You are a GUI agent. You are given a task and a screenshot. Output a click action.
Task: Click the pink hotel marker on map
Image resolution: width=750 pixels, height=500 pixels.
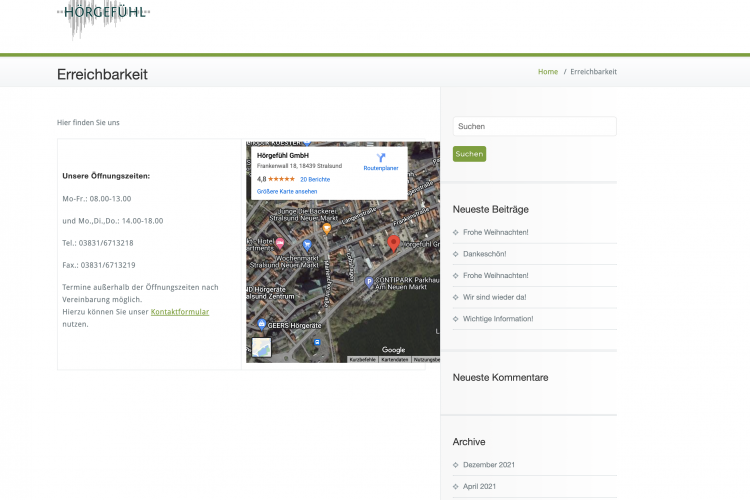pos(279,244)
